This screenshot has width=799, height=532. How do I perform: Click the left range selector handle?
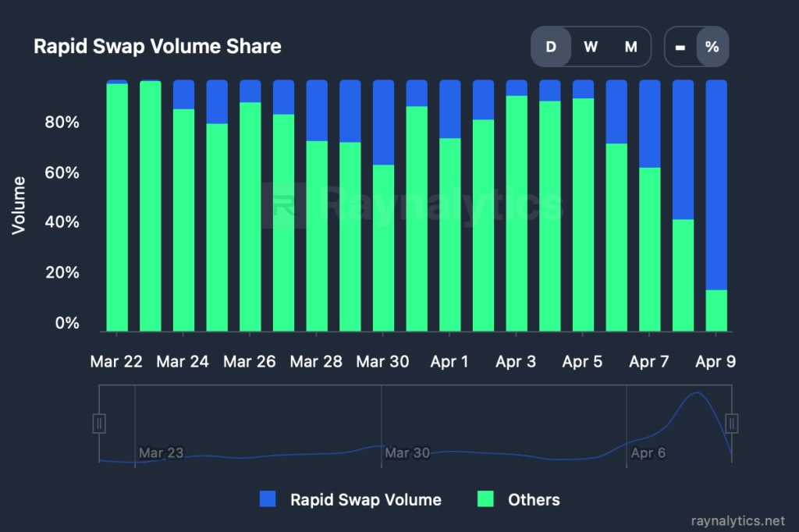pyautogui.click(x=99, y=424)
